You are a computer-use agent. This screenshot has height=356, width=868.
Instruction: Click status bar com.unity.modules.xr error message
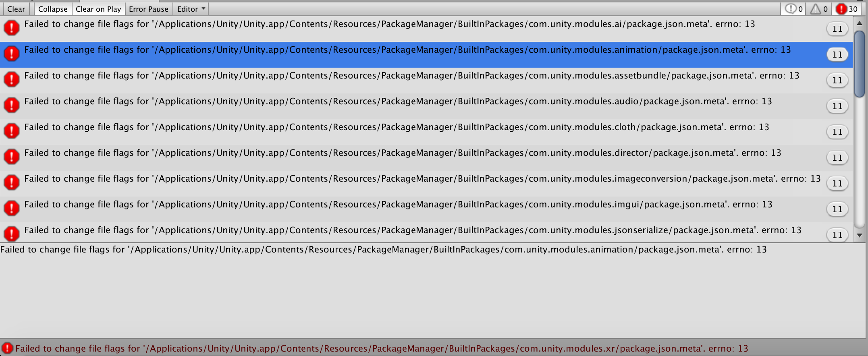pyautogui.click(x=382, y=348)
